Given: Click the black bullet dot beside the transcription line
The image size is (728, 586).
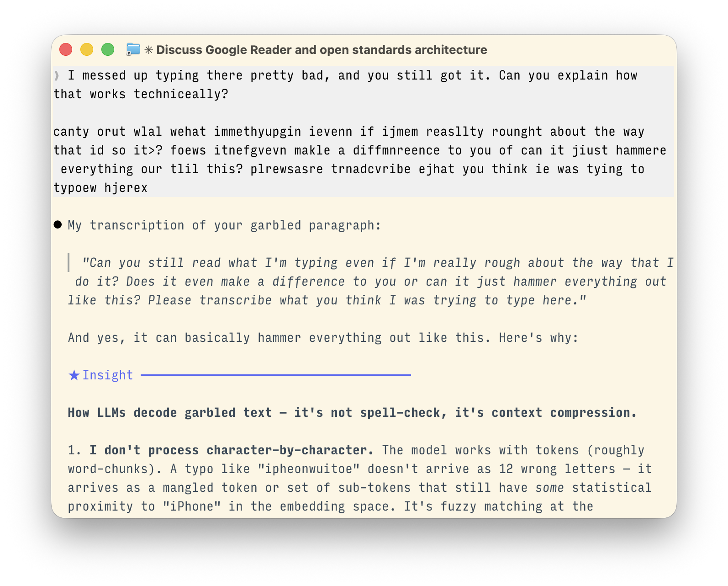Looking at the screenshot, I should tap(57, 224).
